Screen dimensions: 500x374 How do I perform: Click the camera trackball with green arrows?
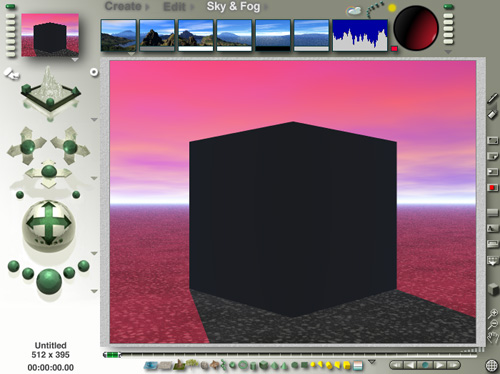pyautogui.click(x=49, y=224)
